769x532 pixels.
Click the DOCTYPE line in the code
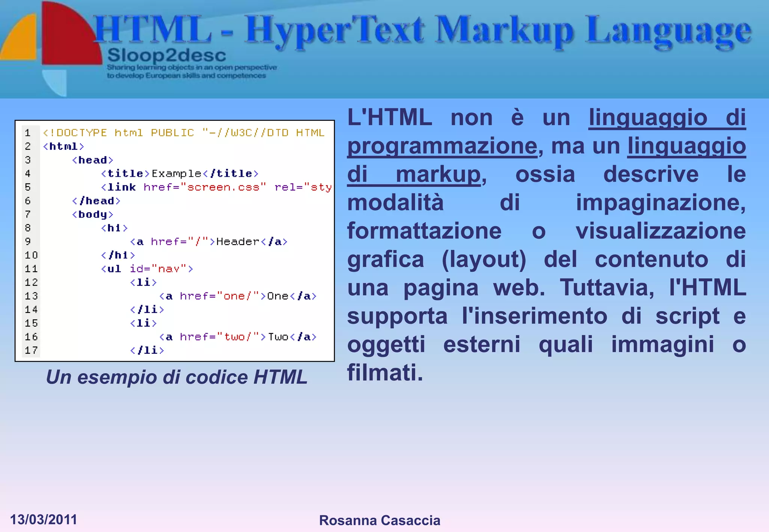tap(184, 133)
